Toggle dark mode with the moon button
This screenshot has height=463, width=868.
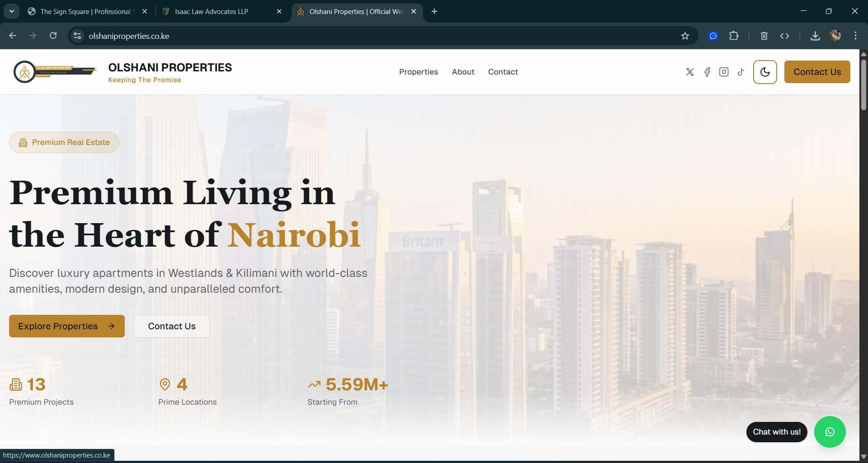click(x=765, y=72)
